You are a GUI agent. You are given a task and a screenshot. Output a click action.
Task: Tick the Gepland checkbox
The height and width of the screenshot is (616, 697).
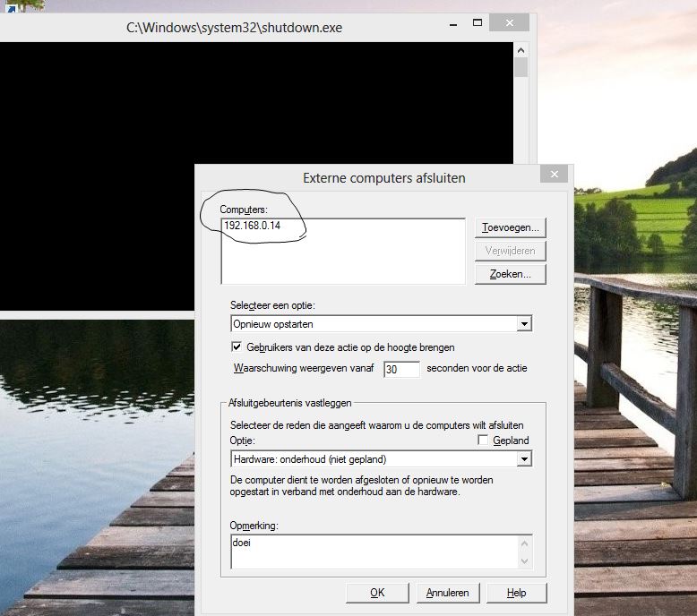(x=482, y=440)
